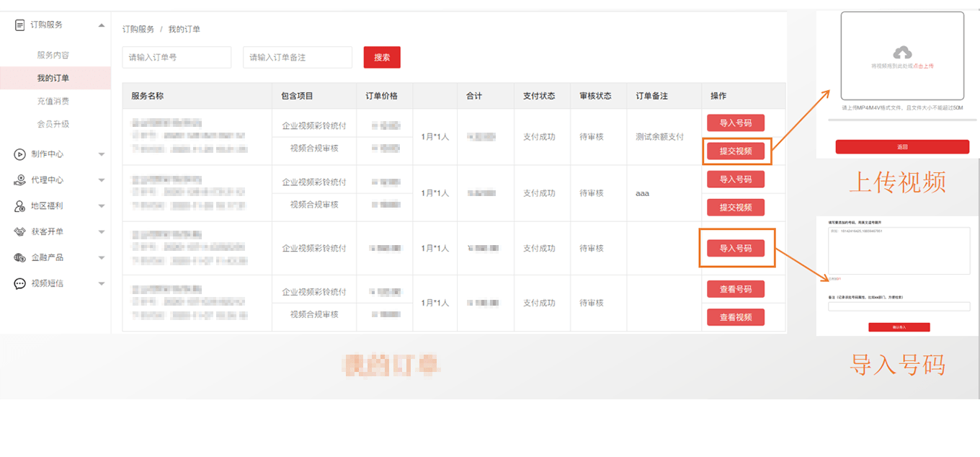Click the 确认导入 button
Screen dimensions: 980x457
[900, 327]
